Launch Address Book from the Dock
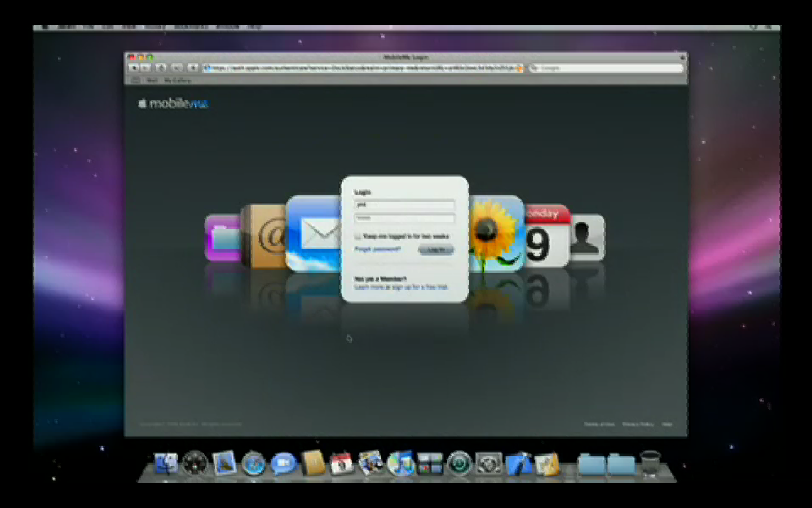Image resolution: width=812 pixels, height=508 pixels. click(x=313, y=463)
